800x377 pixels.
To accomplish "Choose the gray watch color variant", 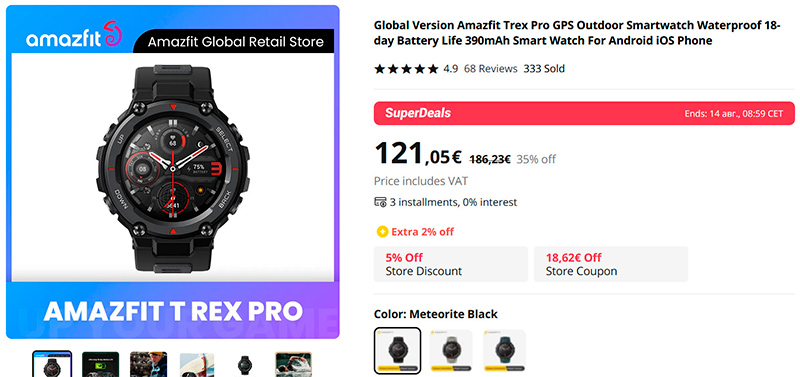I will tap(451, 351).
